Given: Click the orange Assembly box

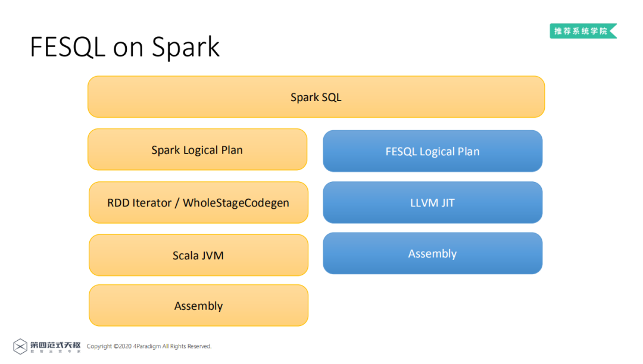Looking at the screenshot, I should (x=198, y=306).
